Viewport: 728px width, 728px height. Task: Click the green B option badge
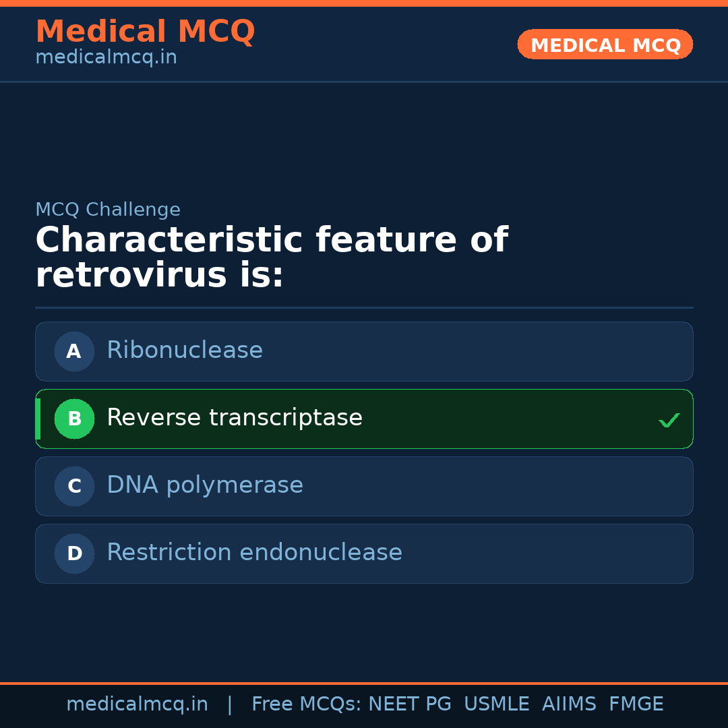click(x=74, y=419)
